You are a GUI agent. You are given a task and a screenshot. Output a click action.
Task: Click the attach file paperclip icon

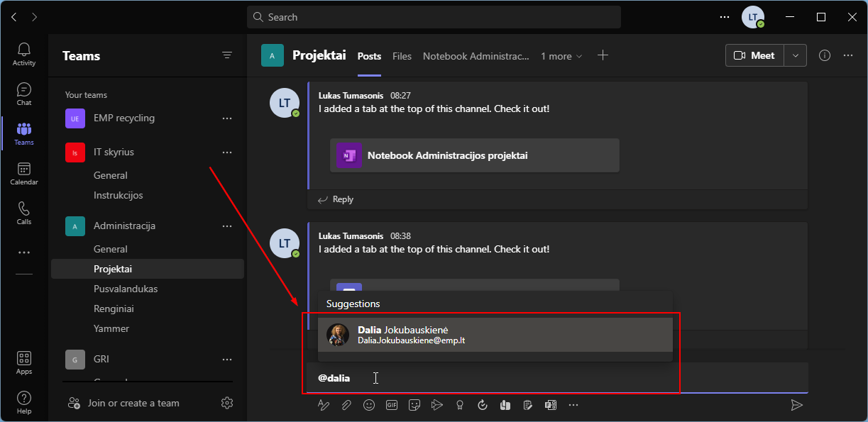[346, 405]
